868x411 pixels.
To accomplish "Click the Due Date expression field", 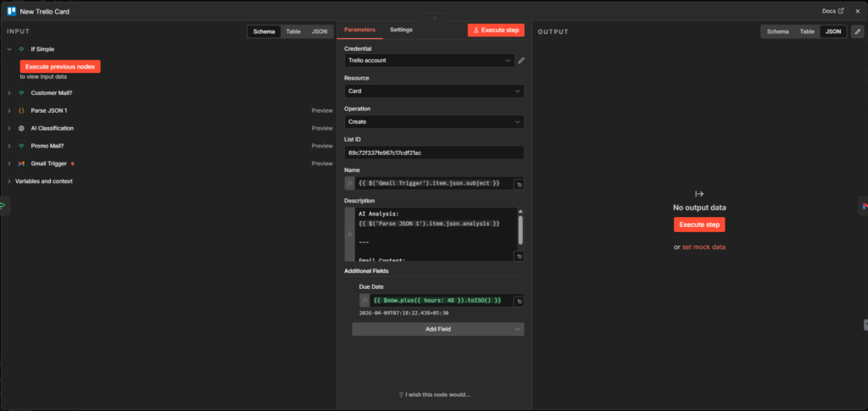I will coord(442,300).
